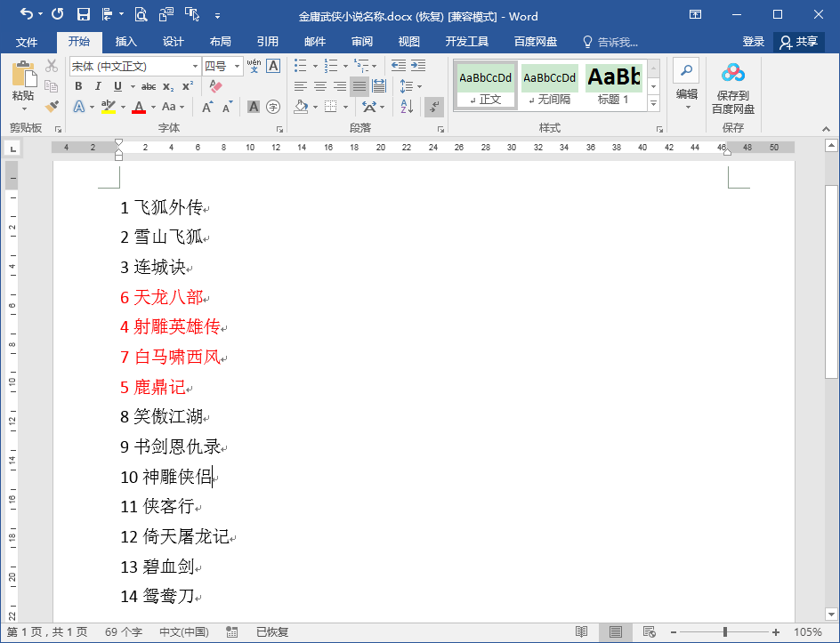Click 告诉我 search box

610,42
